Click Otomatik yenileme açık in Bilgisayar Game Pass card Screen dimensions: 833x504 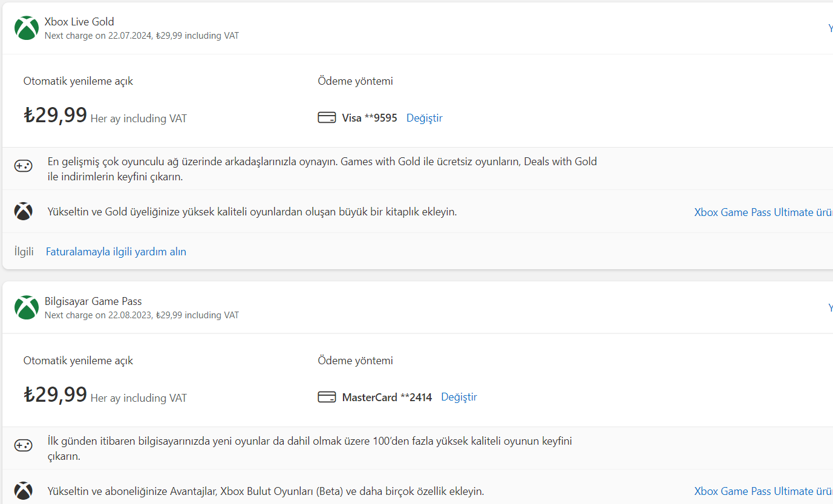[x=78, y=361]
